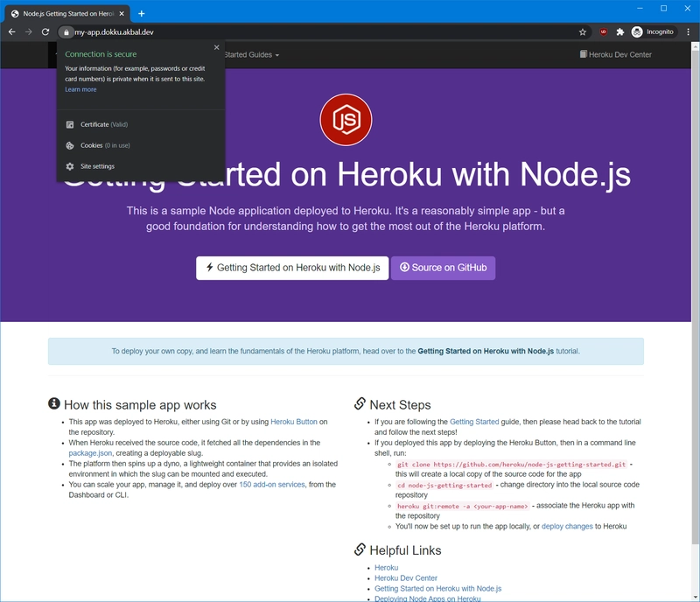Click the Node.js hexagon logo

coord(346,120)
